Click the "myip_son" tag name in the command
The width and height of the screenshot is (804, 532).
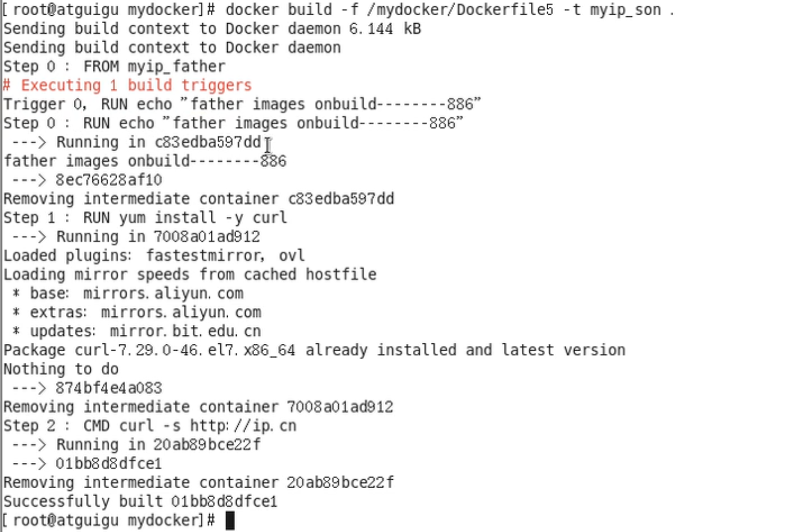point(625,10)
